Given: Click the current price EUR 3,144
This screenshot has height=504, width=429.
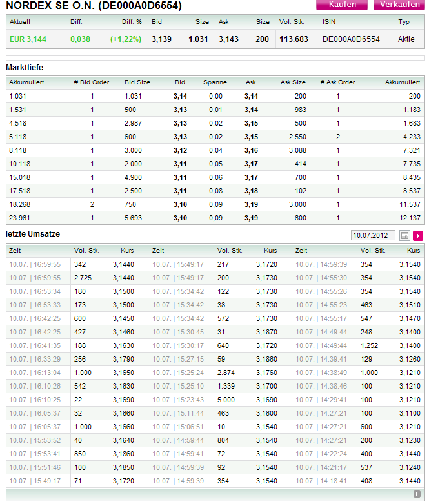Looking at the screenshot, I should 28,39.
